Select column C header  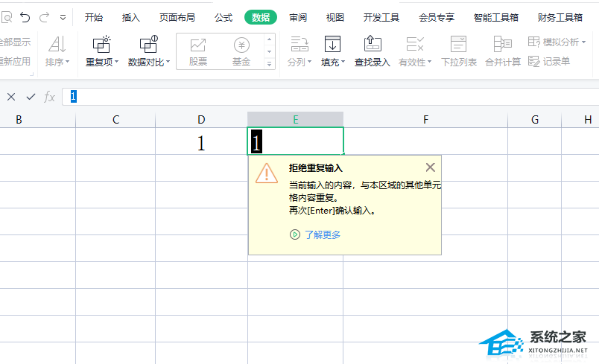point(115,120)
